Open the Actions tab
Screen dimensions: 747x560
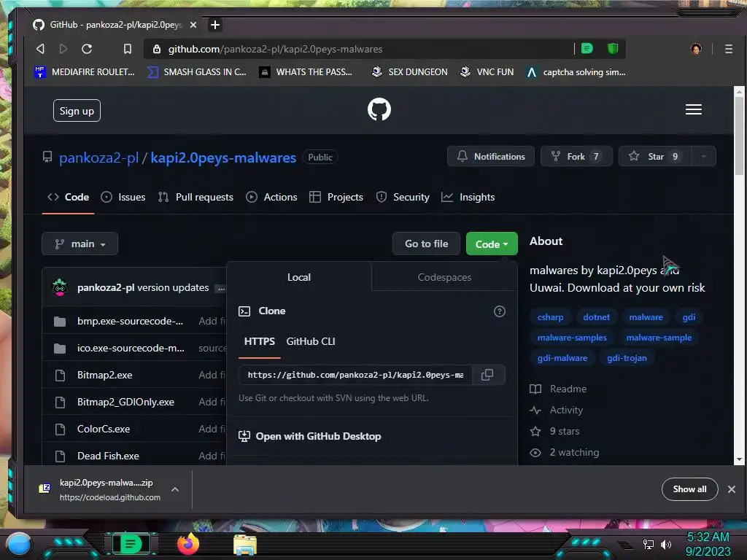point(271,197)
